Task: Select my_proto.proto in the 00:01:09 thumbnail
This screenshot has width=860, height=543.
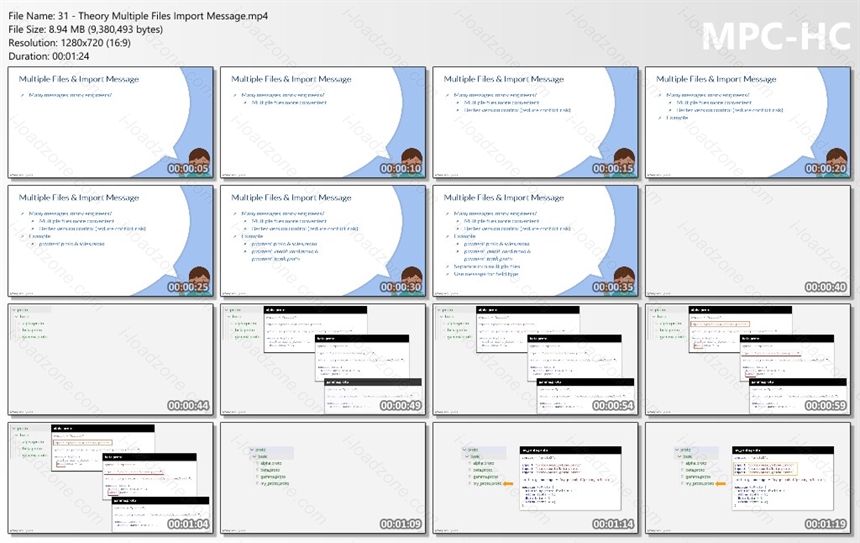Action: (x=273, y=483)
